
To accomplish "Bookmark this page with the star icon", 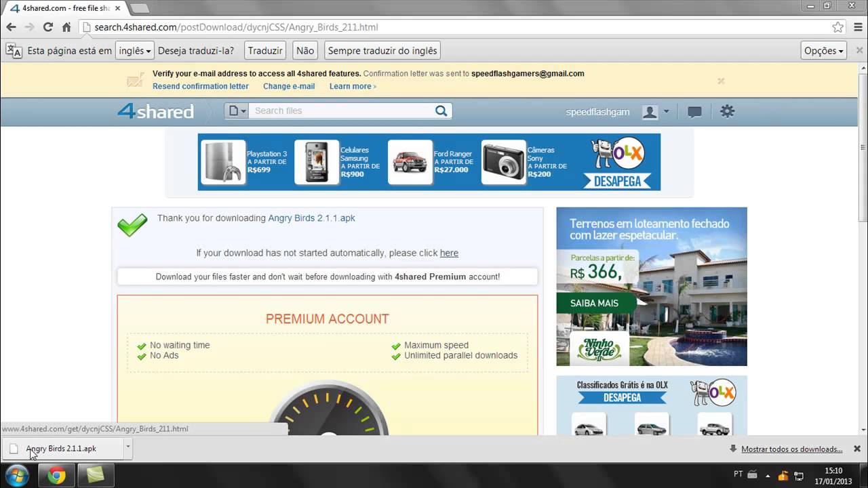I will coord(838,27).
